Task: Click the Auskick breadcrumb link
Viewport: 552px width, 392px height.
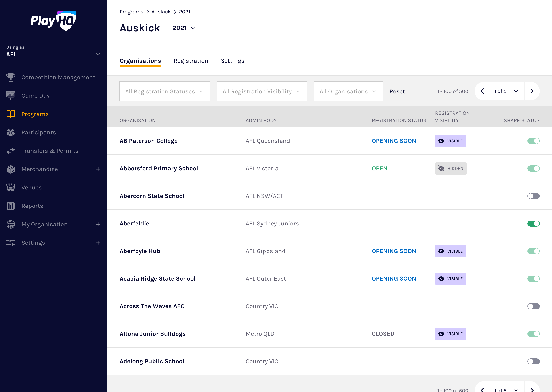Action: click(161, 12)
